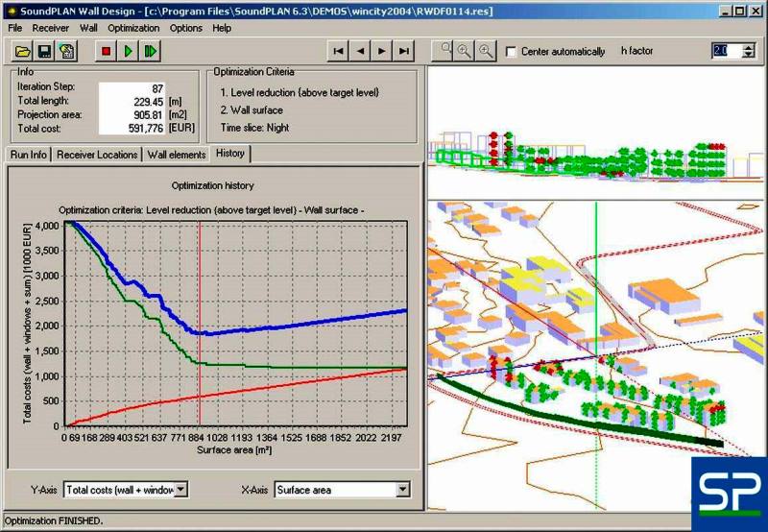Click the 'Time slice: Night' text
This screenshot has width=768, height=532.
click(x=254, y=128)
